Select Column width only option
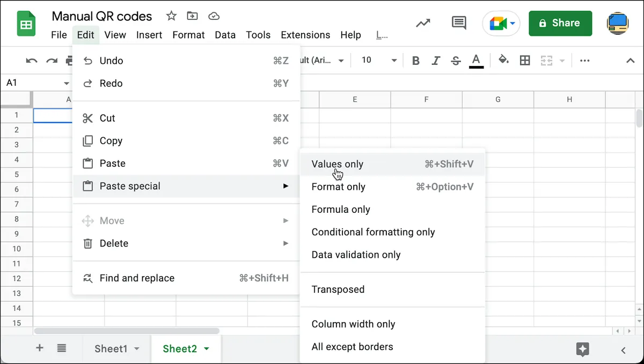The height and width of the screenshot is (364, 644). pyautogui.click(x=392, y=324)
